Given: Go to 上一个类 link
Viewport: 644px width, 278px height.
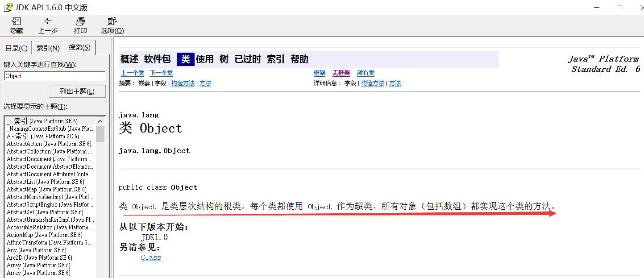Looking at the screenshot, I should [x=133, y=73].
